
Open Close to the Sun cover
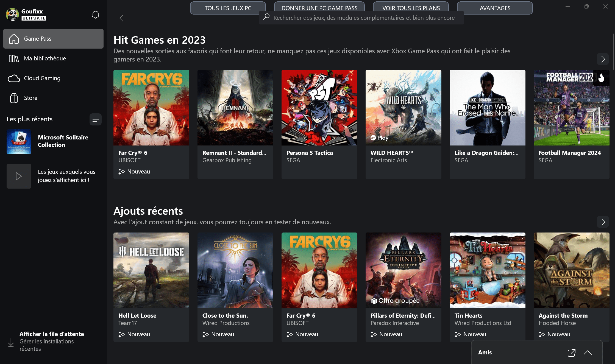point(235,270)
